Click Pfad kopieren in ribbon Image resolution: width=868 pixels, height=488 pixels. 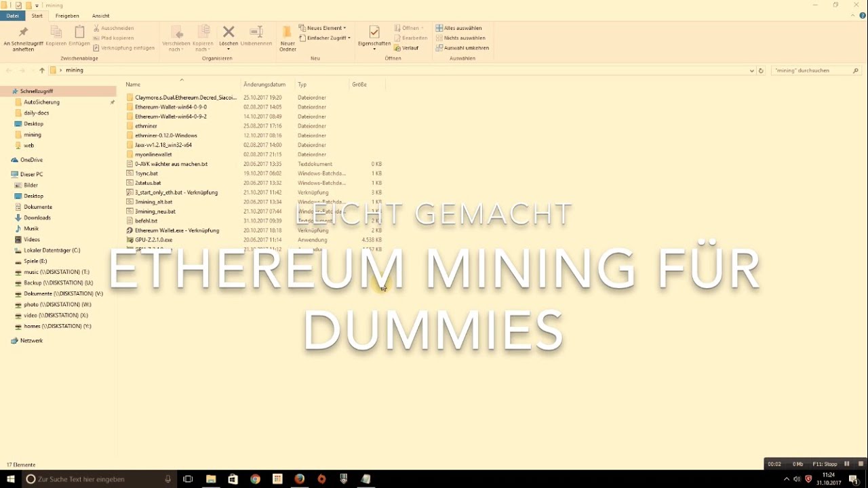[114, 38]
